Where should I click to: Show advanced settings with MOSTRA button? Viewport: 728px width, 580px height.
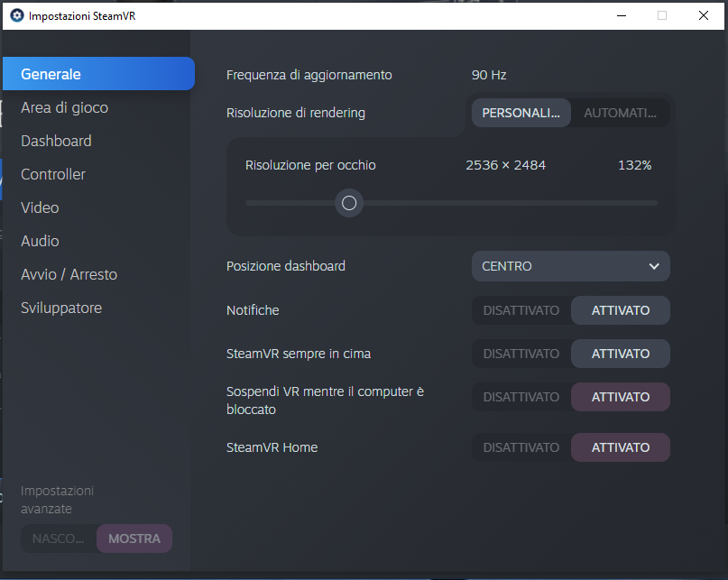(134, 539)
